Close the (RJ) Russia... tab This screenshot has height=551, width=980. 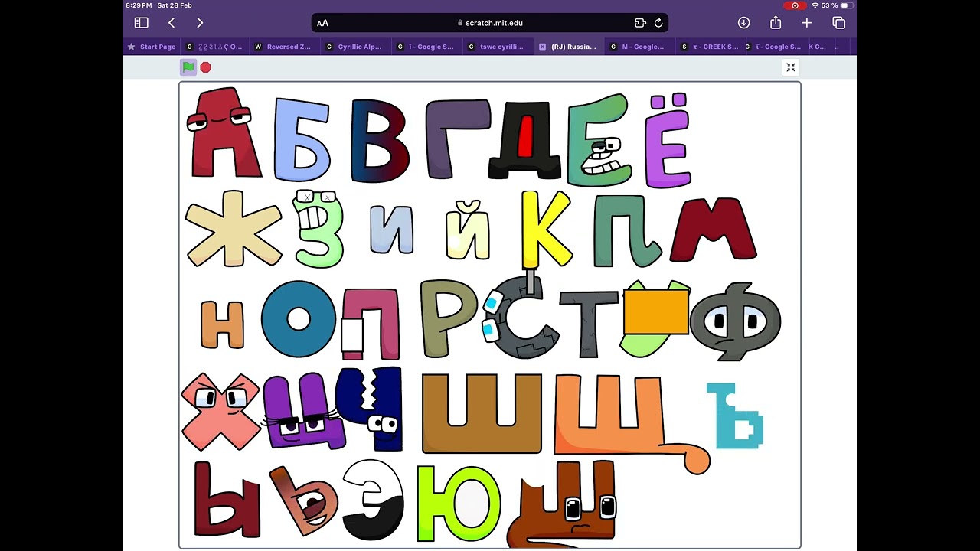(x=543, y=47)
